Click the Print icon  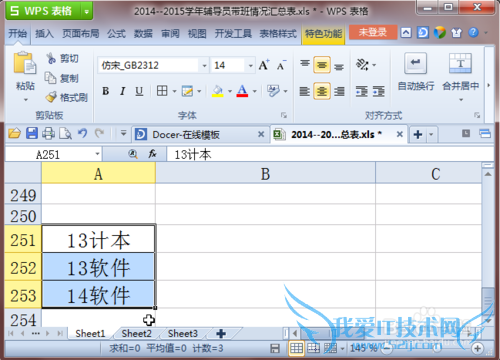tap(48, 134)
